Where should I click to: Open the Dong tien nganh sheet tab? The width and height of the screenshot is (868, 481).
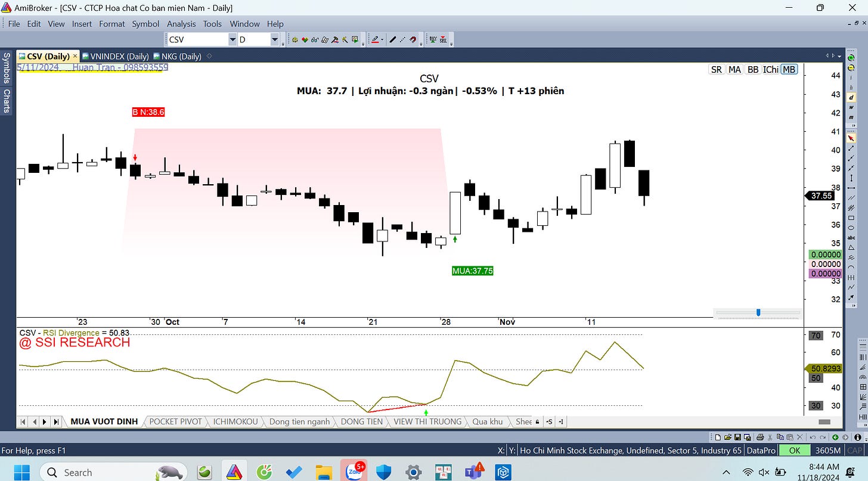pyautogui.click(x=299, y=421)
